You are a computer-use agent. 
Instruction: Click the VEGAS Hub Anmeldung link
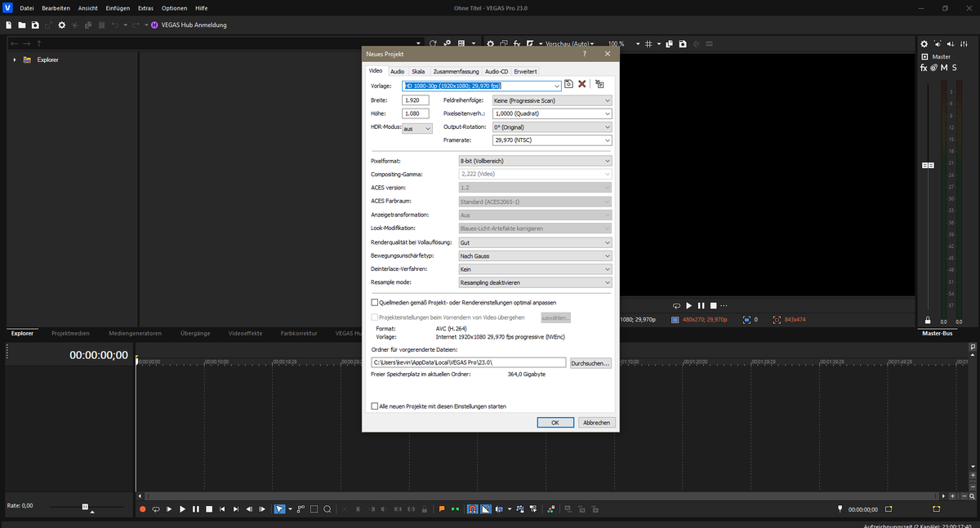194,25
